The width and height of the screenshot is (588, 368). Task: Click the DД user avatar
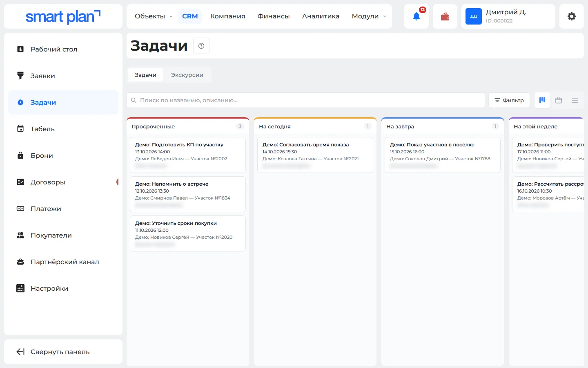474,16
